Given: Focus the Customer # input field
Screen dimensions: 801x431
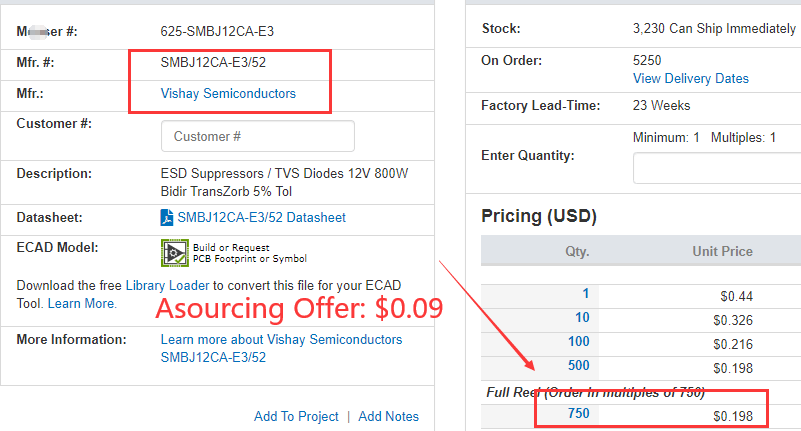Looking at the screenshot, I should [257, 136].
